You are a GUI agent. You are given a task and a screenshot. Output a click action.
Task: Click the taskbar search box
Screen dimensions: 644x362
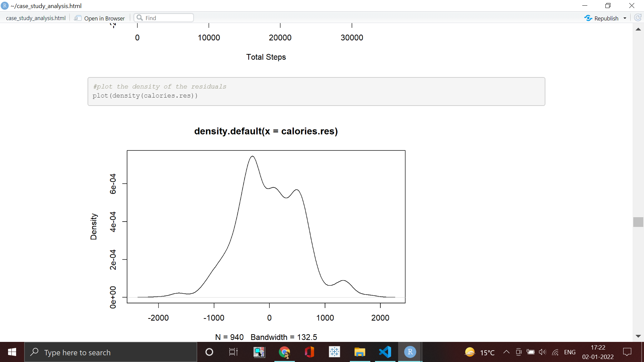[111, 352]
